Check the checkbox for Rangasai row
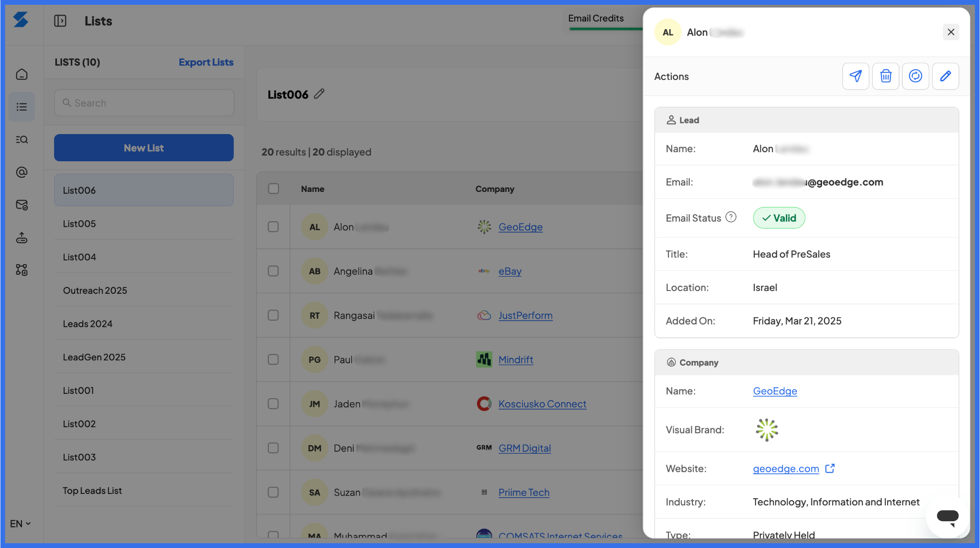980x548 pixels. tap(273, 315)
